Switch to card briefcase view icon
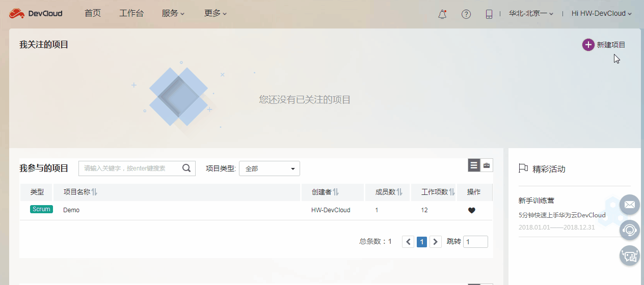644x285 pixels. coord(487,165)
